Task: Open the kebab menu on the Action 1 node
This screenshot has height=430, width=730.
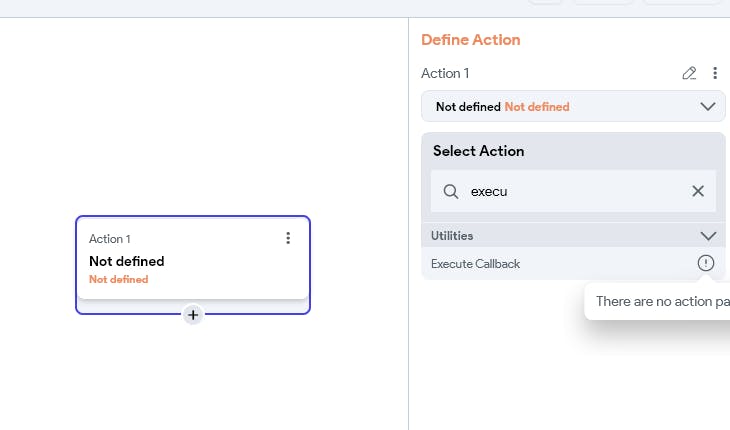Action: (x=288, y=238)
